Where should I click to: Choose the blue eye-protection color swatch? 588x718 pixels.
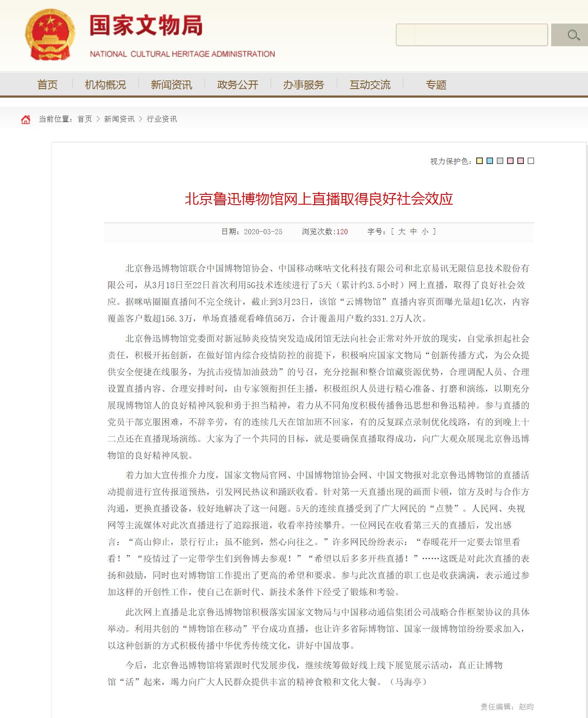pyautogui.click(x=490, y=161)
